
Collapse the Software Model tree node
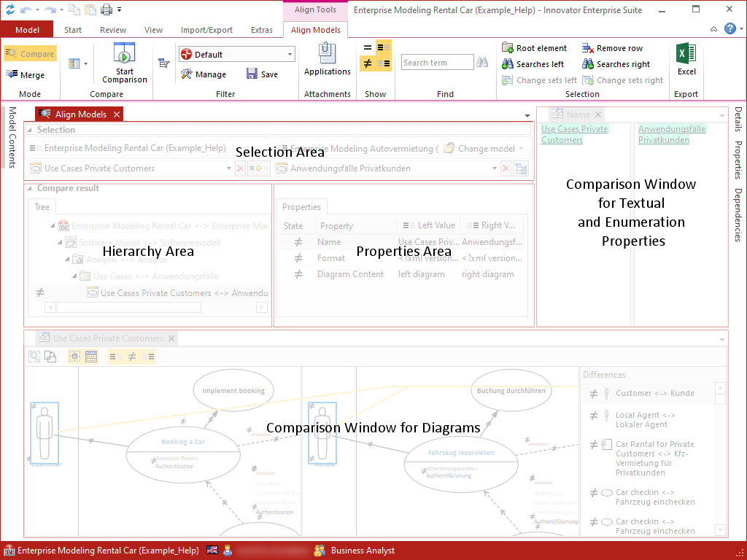tap(60, 242)
